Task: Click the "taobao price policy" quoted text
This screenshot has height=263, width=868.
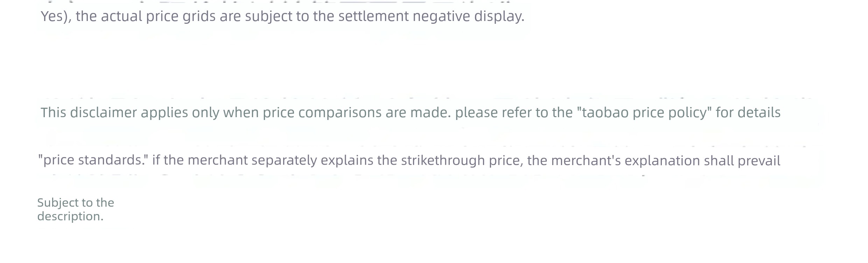Action: point(644,113)
